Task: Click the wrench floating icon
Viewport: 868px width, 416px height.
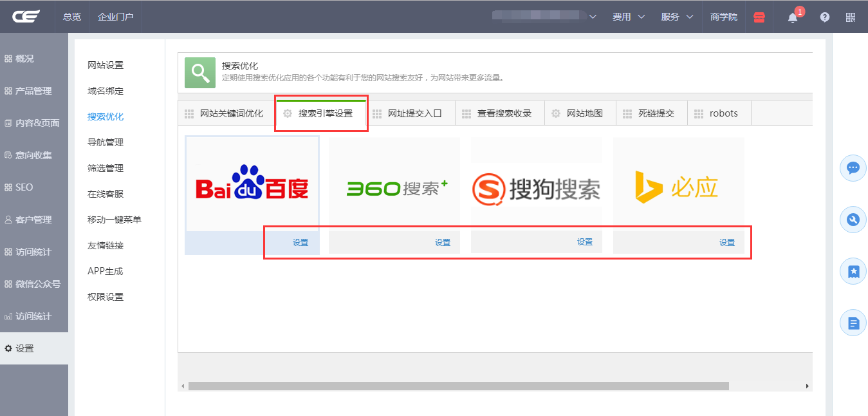Action: [x=853, y=220]
